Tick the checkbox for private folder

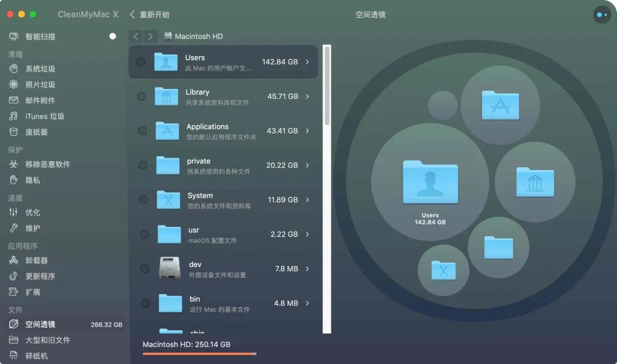coord(143,165)
